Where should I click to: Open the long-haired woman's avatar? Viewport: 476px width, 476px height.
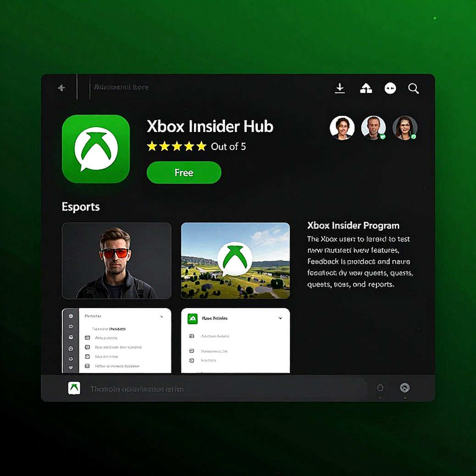click(x=405, y=128)
